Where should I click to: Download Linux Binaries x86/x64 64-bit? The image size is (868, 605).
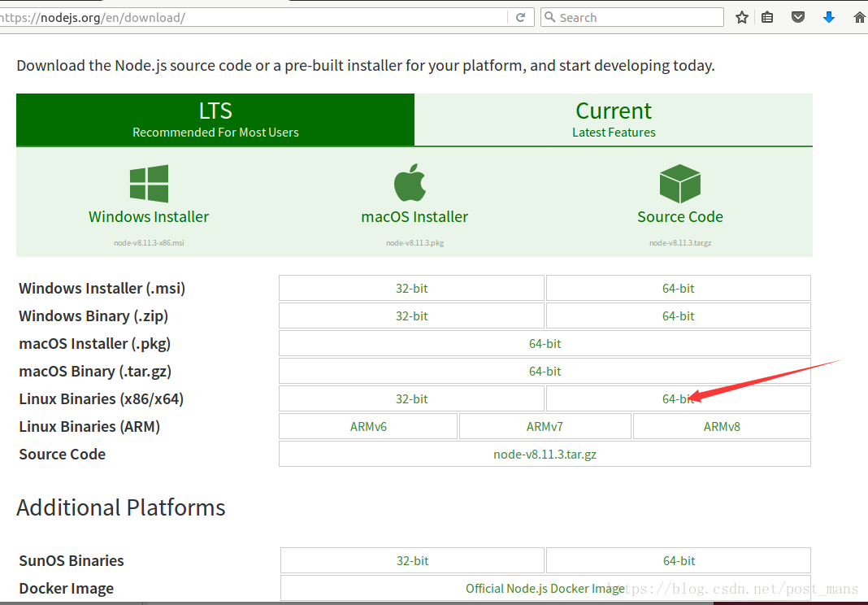[x=678, y=399]
